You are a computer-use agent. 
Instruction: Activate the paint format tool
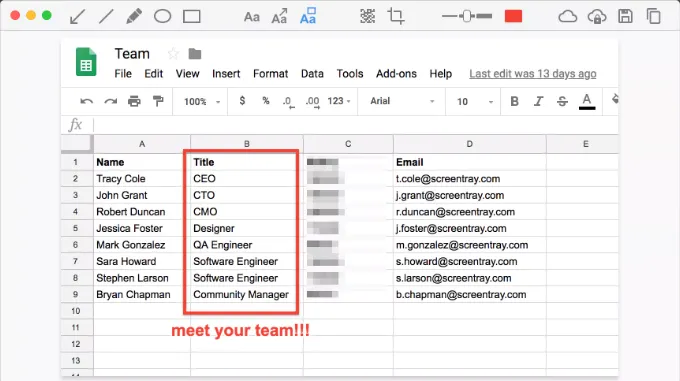click(158, 101)
